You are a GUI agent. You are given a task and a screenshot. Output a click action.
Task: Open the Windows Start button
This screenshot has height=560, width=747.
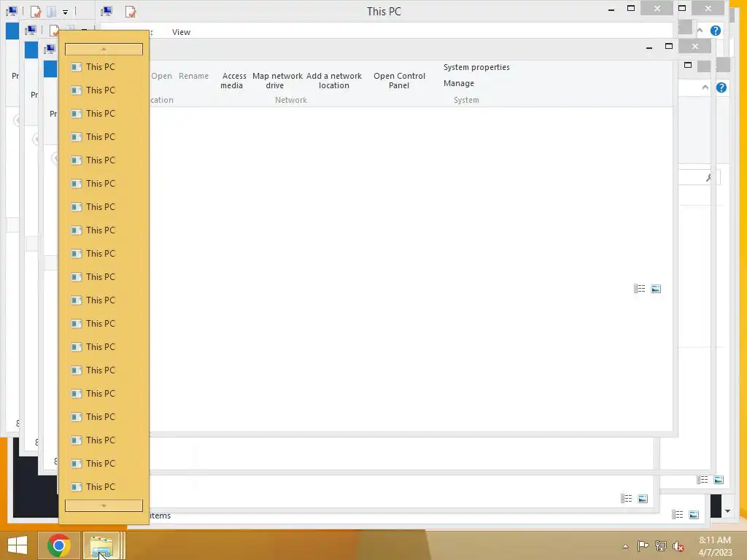(x=18, y=545)
